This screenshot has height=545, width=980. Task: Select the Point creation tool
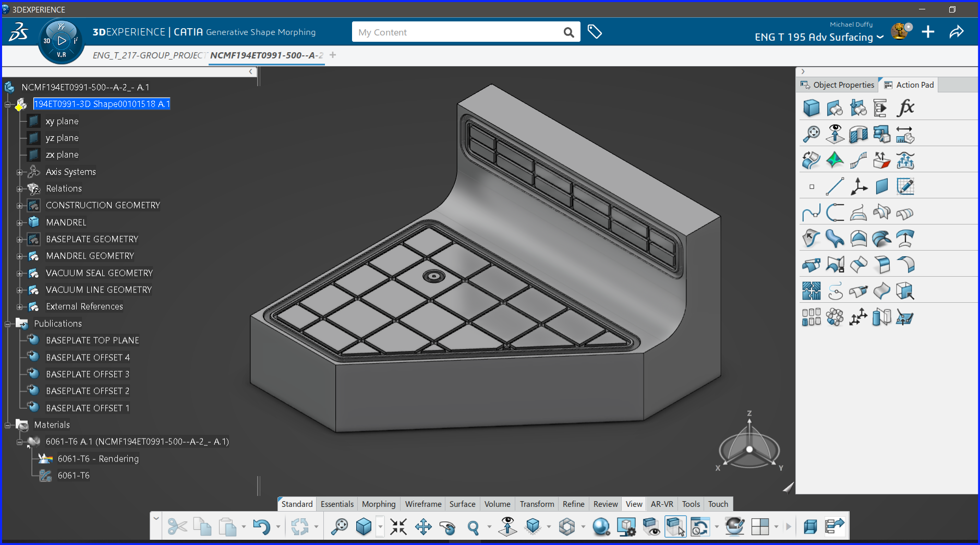(812, 186)
